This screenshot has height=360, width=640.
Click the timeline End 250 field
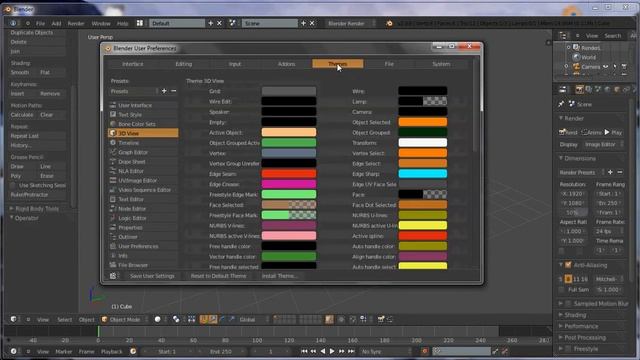coord(222,351)
